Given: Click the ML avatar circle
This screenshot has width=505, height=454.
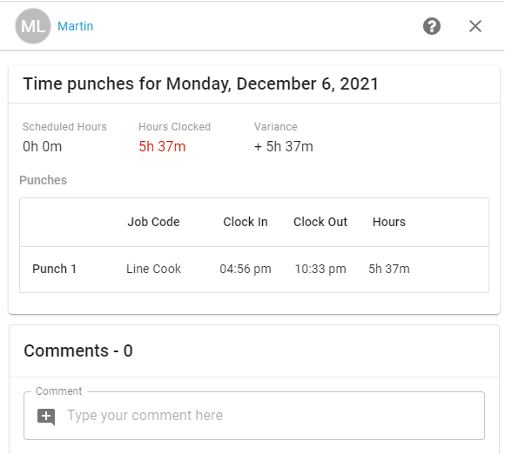Looking at the screenshot, I should (33, 26).
